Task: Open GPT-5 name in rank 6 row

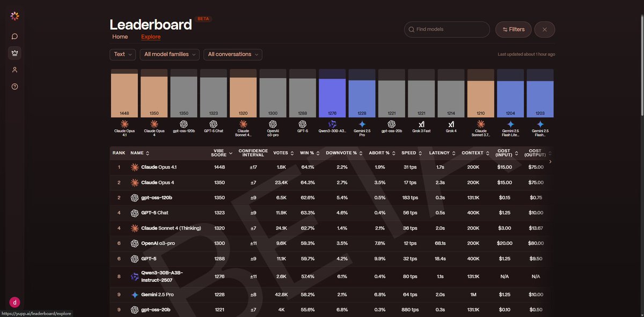Action: point(149,259)
